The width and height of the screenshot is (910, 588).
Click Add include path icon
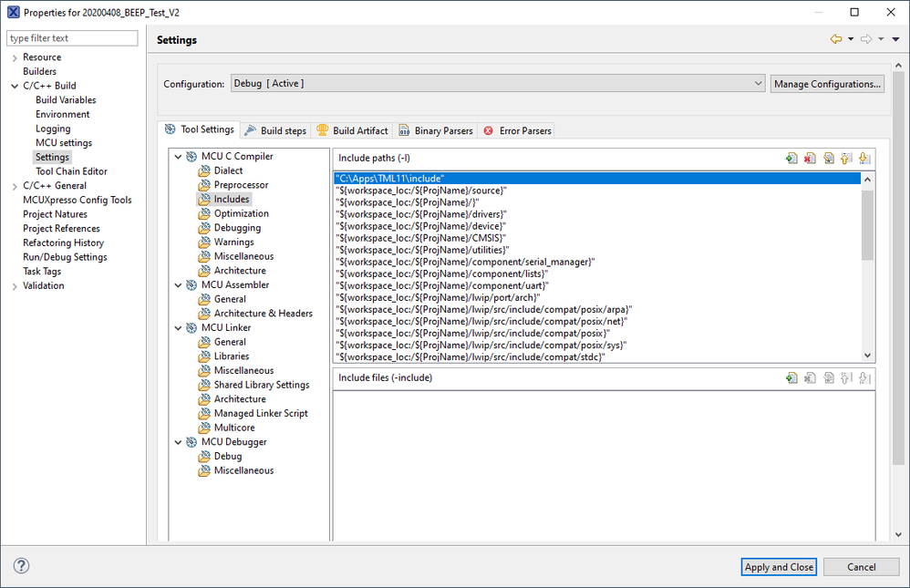(791, 159)
